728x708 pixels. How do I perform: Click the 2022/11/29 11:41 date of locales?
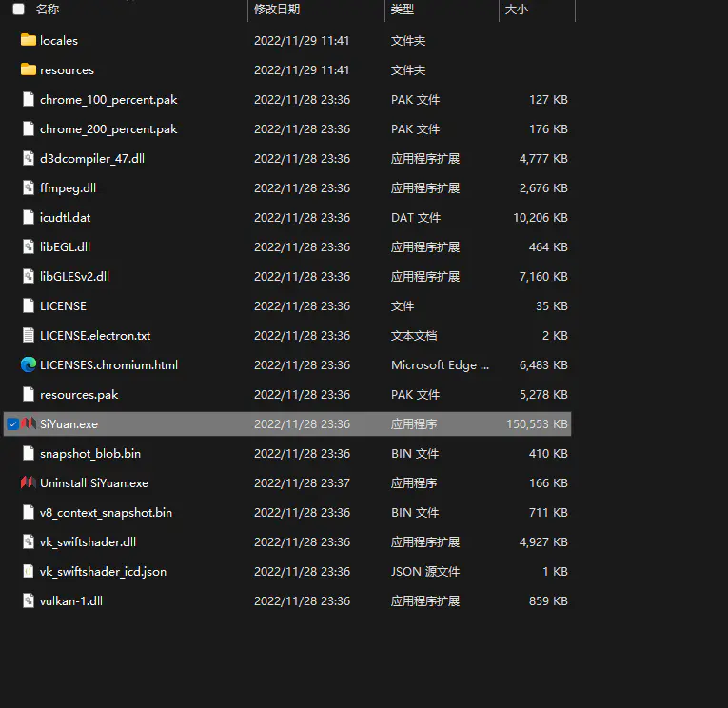pyautogui.click(x=302, y=41)
